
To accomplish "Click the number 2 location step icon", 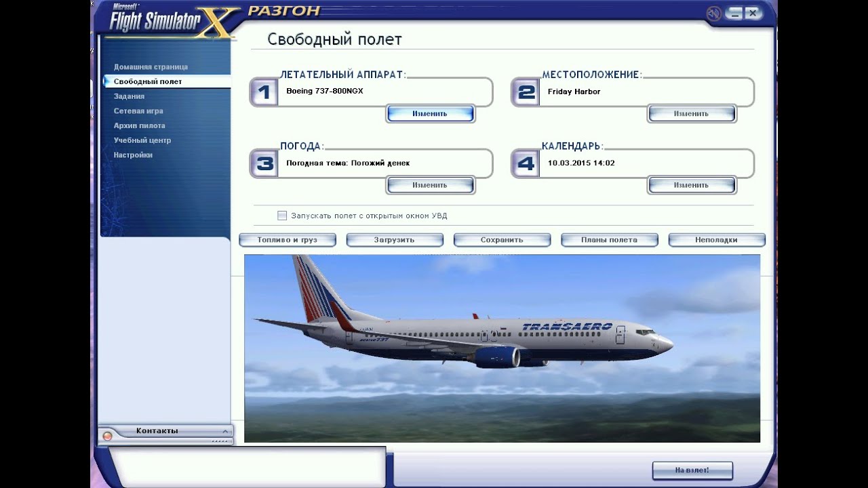I will [526, 92].
